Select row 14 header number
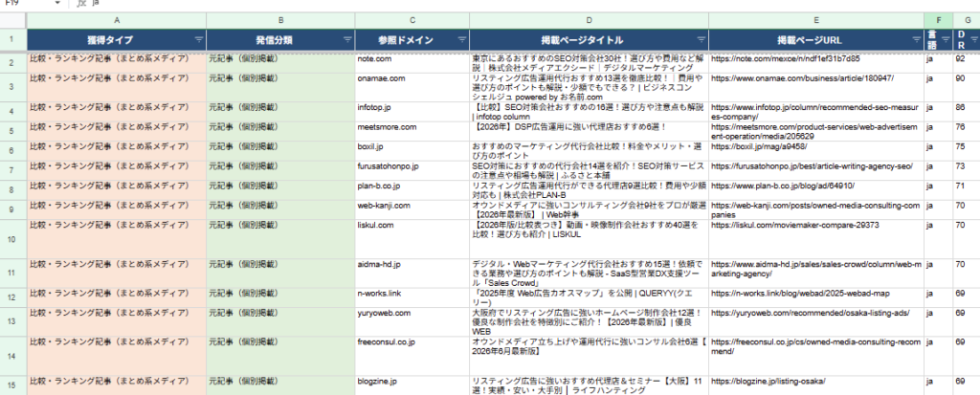This screenshot has height=395, width=980. click(13, 356)
